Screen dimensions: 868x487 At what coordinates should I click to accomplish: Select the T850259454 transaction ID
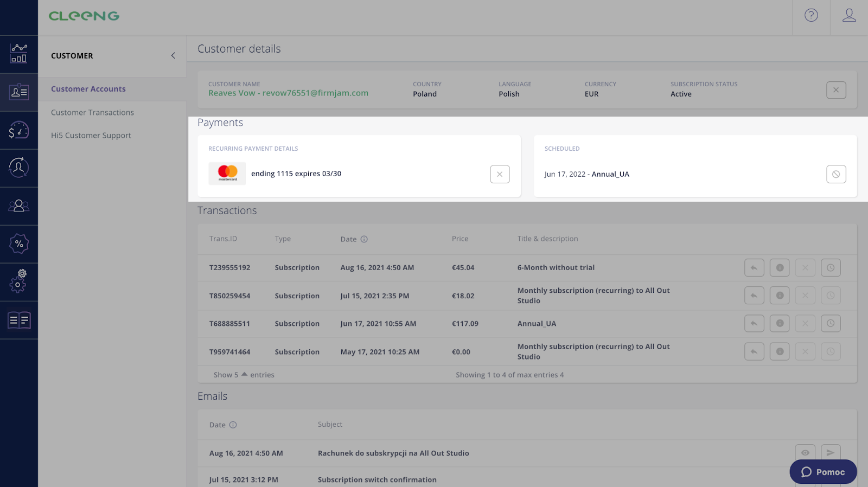pos(230,296)
